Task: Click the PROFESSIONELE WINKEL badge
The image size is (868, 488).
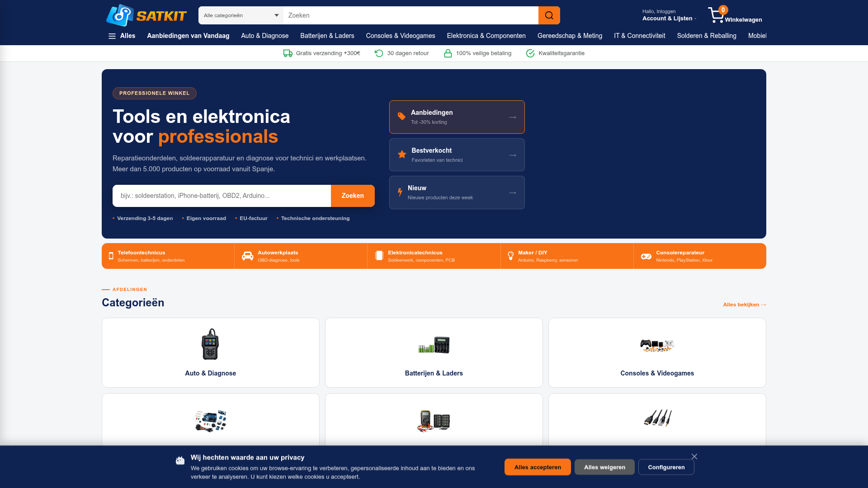Action: 155,93
